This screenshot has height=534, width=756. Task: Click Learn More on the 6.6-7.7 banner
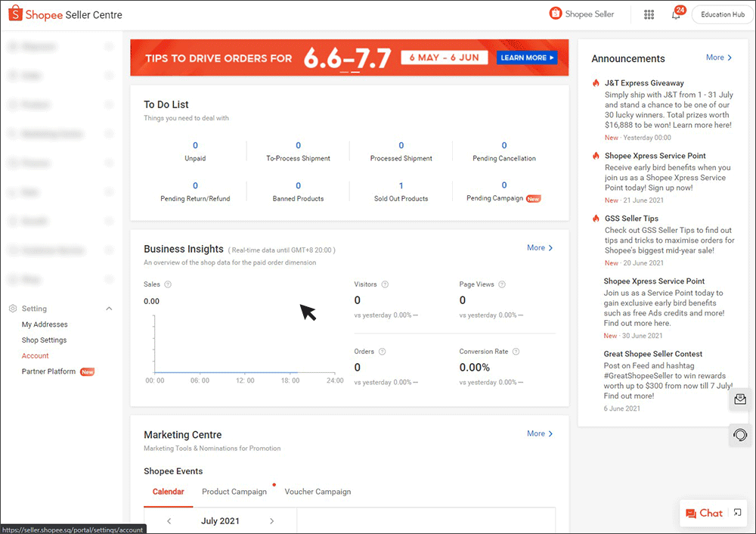(526, 57)
